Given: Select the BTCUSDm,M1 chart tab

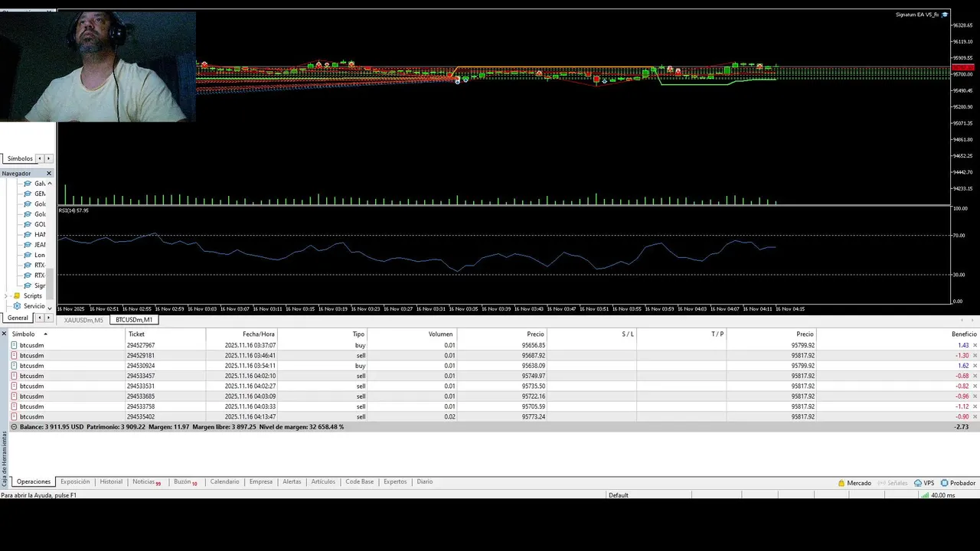Looking at the screenshot, I should (134, 320).
